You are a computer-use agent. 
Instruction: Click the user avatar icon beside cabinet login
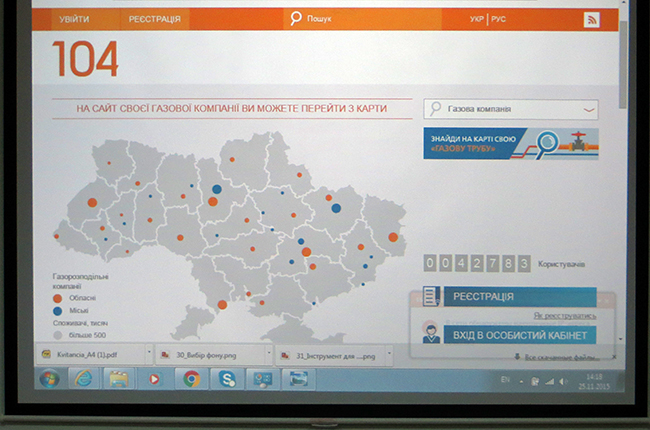430,334
